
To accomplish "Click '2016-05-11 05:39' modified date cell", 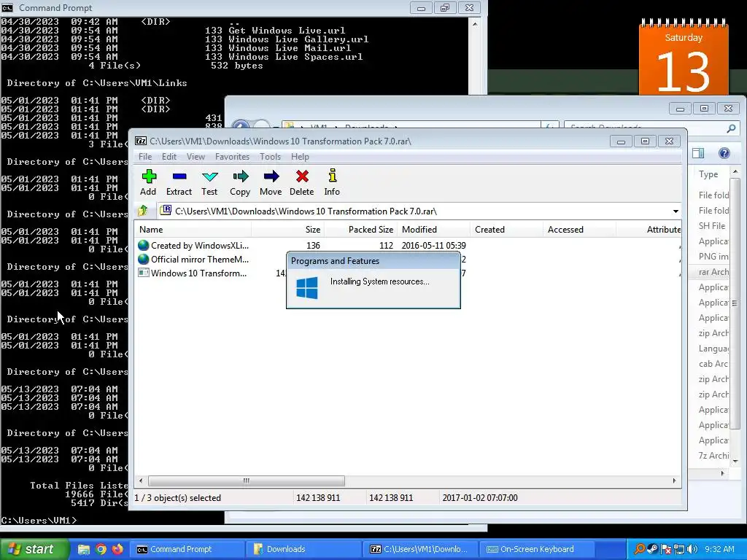I will 433,245.
